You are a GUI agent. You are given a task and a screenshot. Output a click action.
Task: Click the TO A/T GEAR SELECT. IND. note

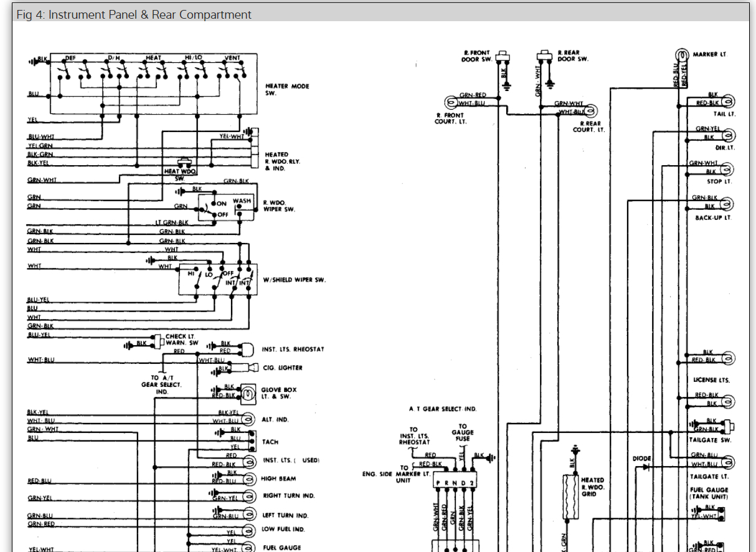tap(161, 385)
